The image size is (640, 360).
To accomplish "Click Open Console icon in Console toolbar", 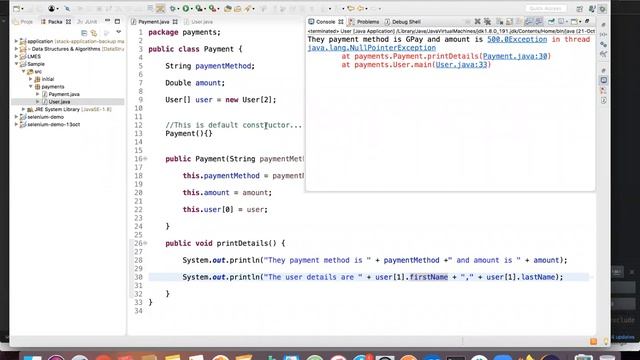I will pyautogui.click(x=573, y=21).
